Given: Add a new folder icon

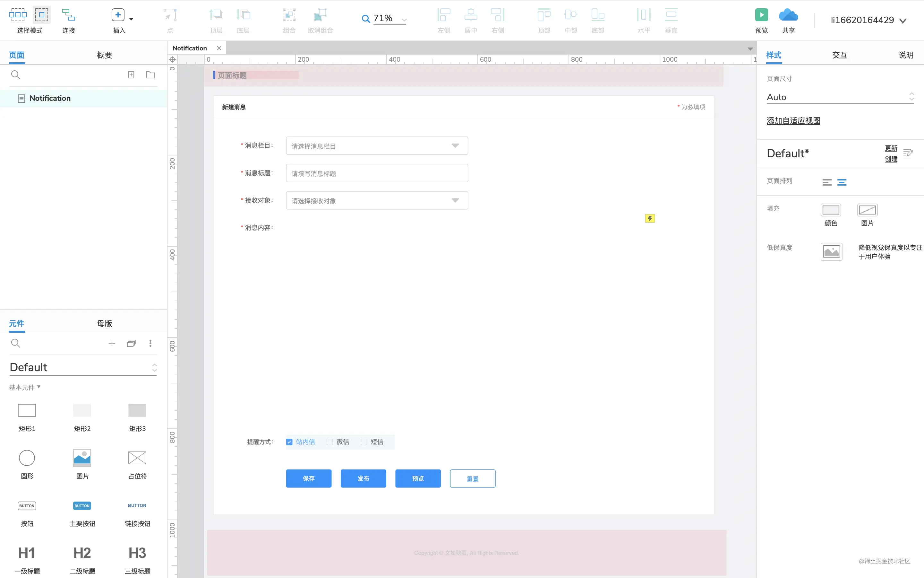Looking at the screenshot, I should pyautogui.click(x=150, y=74).
